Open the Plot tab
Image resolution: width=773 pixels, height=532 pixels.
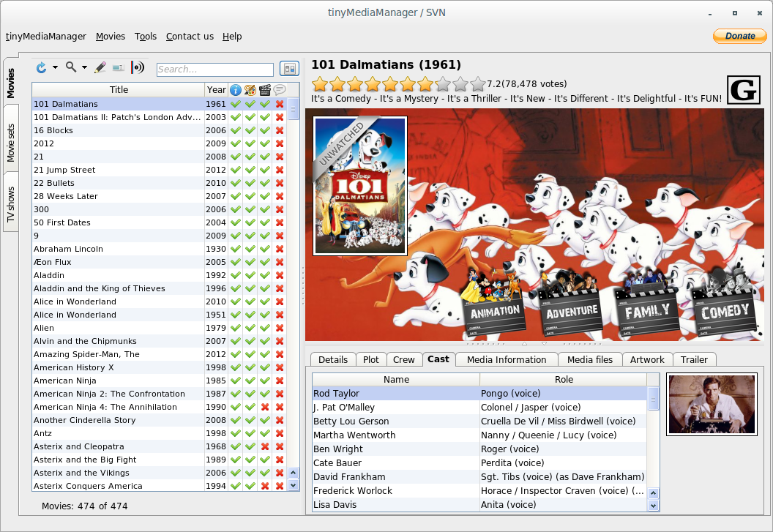(x=370, y=359)
